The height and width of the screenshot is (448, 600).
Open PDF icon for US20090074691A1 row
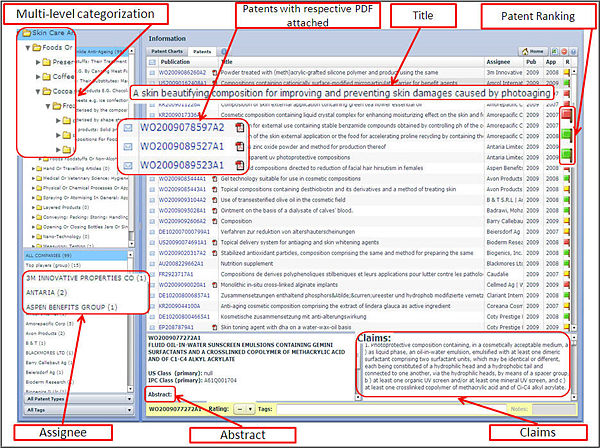pyautogui.click(x=215, y=243)
